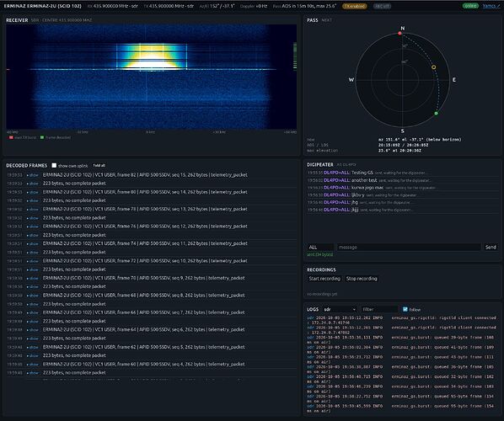
Task: Click the RECEIVER panel heading
Action: point(17,20)
